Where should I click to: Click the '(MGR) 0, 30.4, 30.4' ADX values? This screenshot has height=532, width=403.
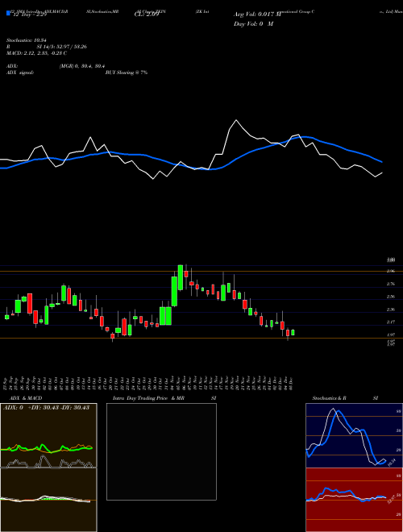[84, 66]
